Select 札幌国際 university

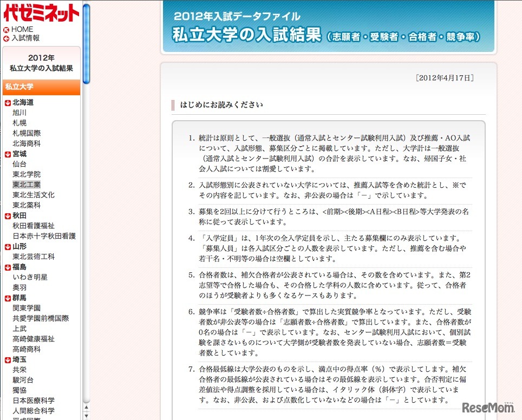pos(27,133)
